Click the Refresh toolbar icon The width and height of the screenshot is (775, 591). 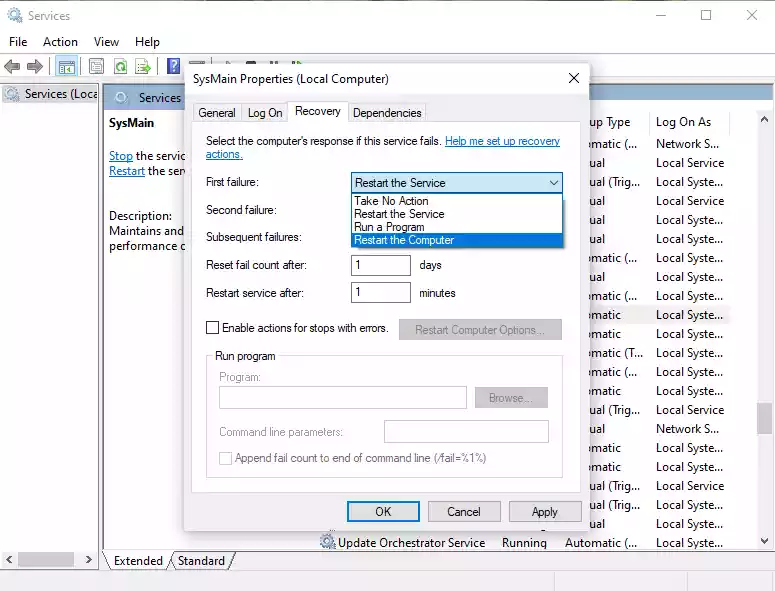pyautogui.click(x=120, y=66)
